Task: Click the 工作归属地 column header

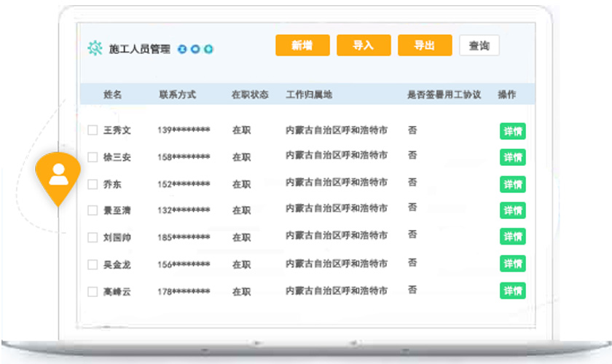Action: point(309,95)
